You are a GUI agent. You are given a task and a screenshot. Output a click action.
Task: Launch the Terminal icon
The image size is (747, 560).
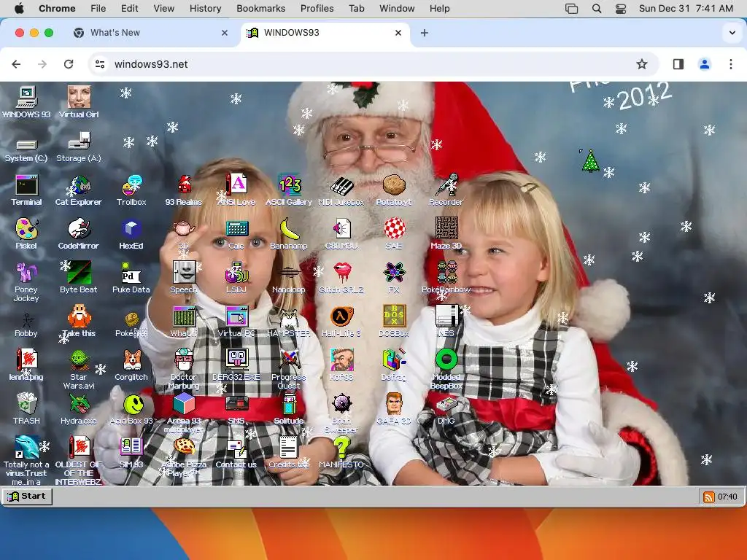coord(26,186)
